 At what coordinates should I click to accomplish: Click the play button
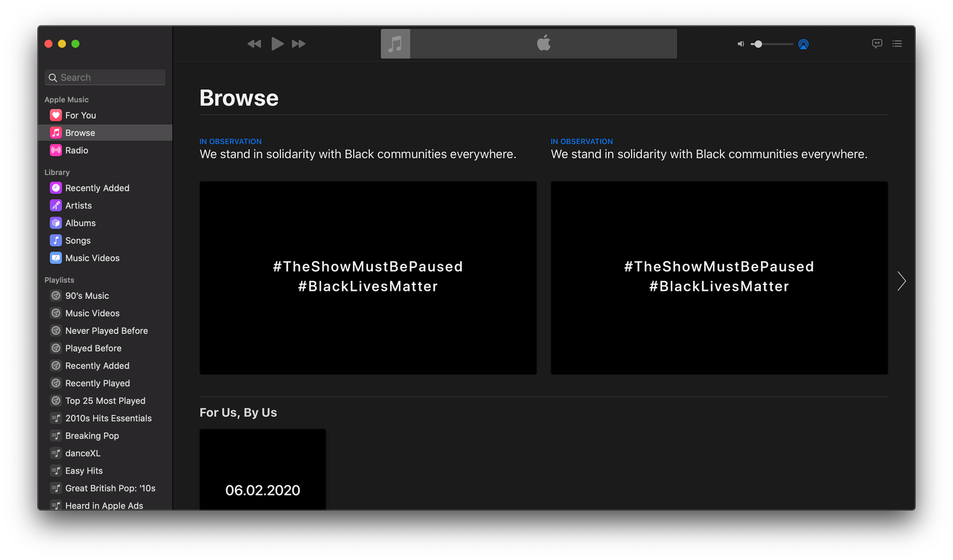click(x=277, y=43)
